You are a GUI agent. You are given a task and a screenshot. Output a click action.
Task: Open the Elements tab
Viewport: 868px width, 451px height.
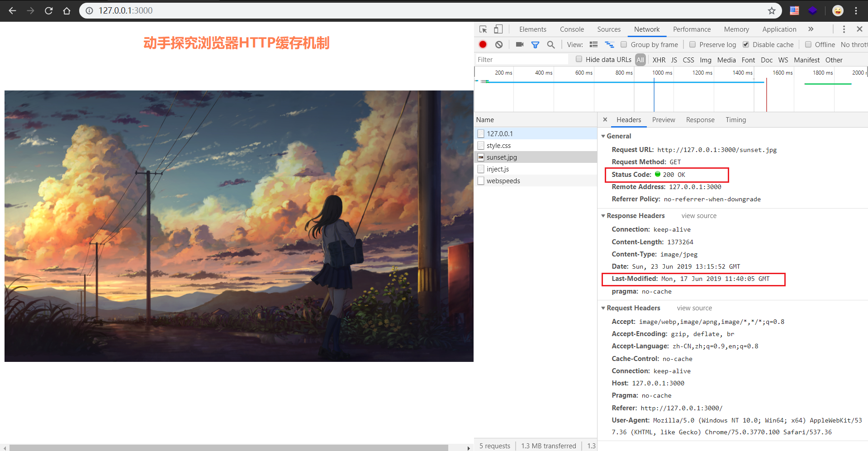coord(533,29)
